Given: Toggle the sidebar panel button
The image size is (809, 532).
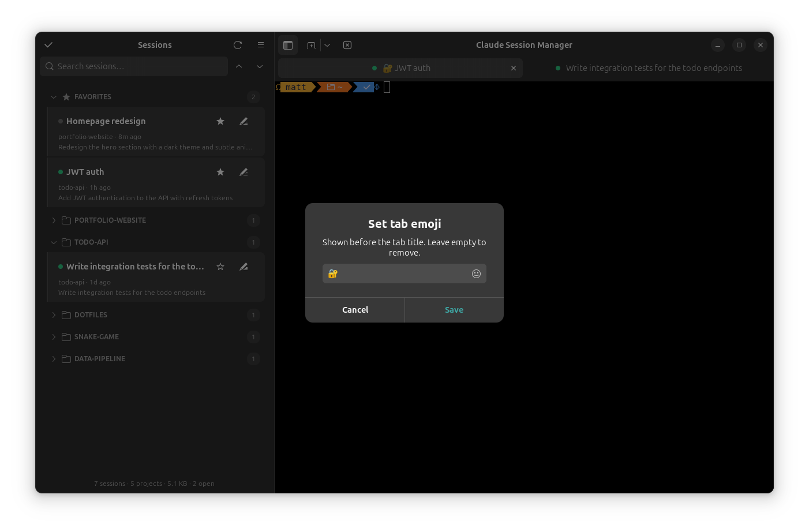Looking at the screenshot, I should 288,45.
